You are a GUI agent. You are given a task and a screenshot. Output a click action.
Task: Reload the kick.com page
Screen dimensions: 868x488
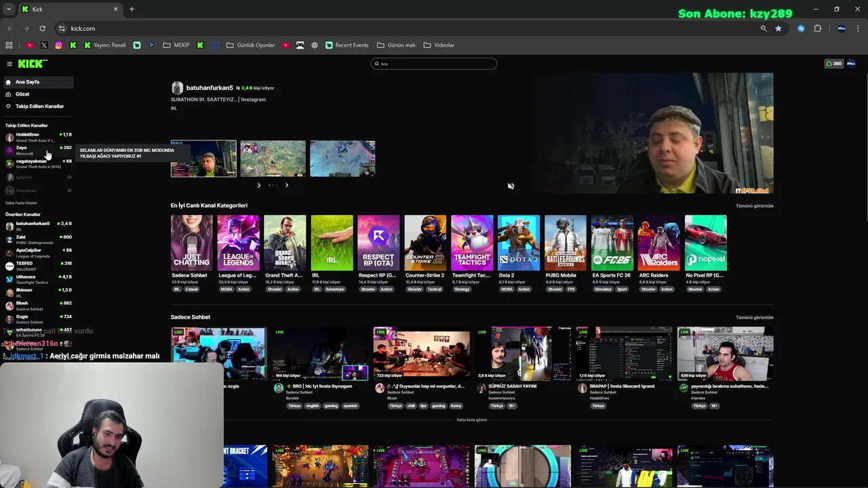[42, 28]
